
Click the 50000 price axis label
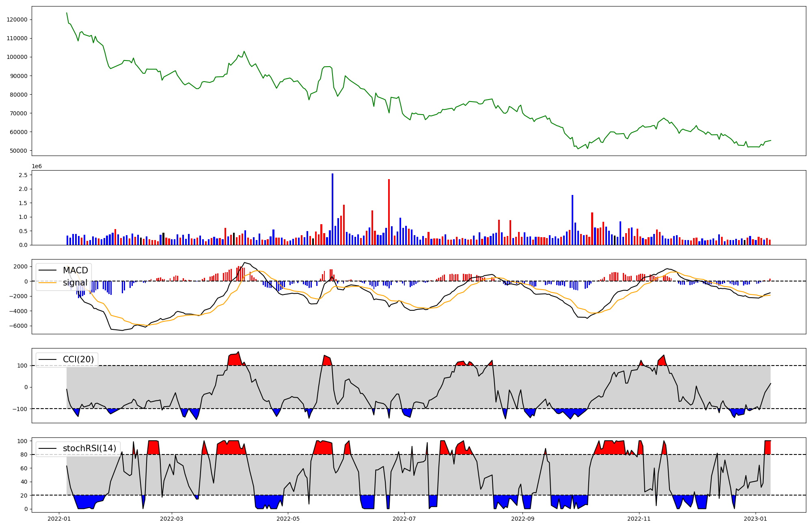19,151
